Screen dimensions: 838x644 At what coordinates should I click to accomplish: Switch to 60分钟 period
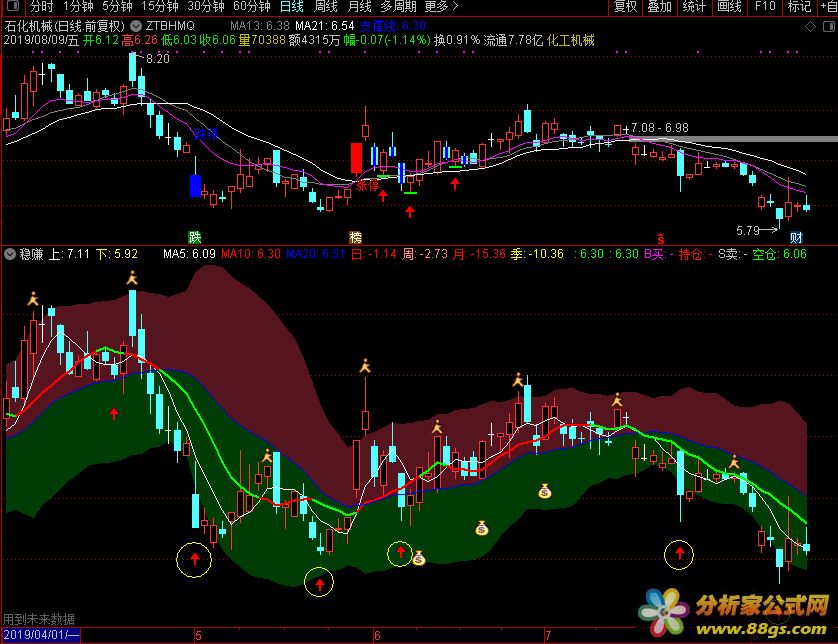click(252, 6)
